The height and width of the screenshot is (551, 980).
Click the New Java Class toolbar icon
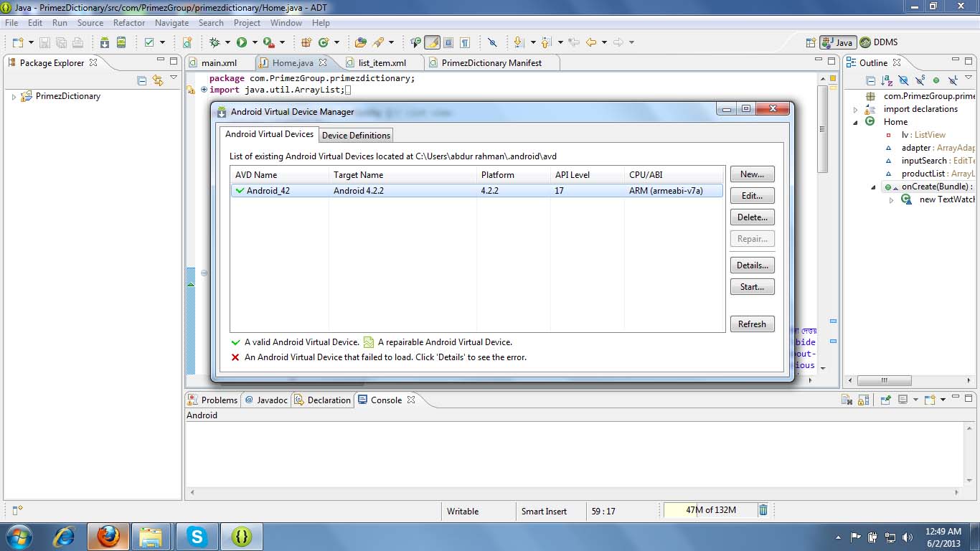324,42
